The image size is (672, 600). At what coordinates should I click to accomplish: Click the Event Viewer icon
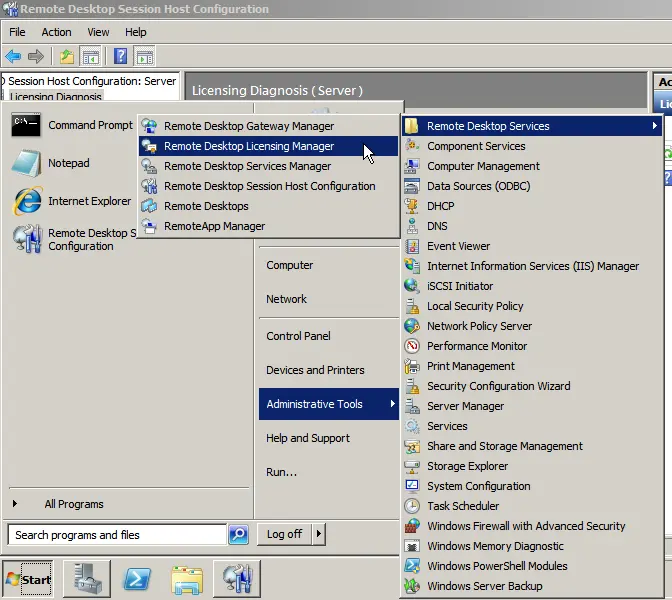click(412, 246)
